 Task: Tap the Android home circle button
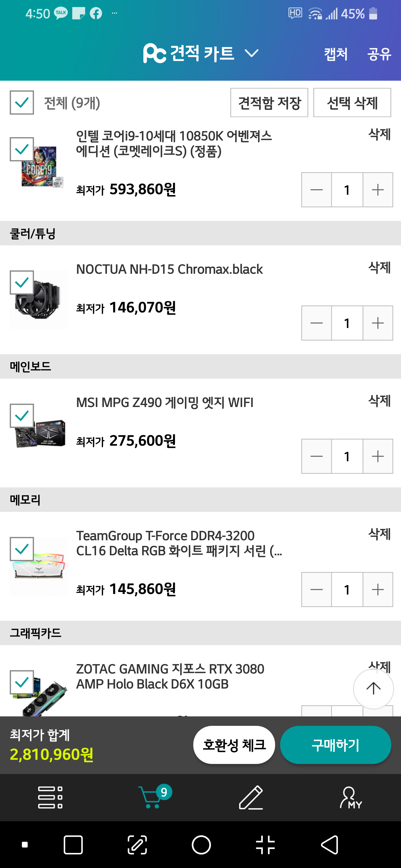click(x=201, y=845)
